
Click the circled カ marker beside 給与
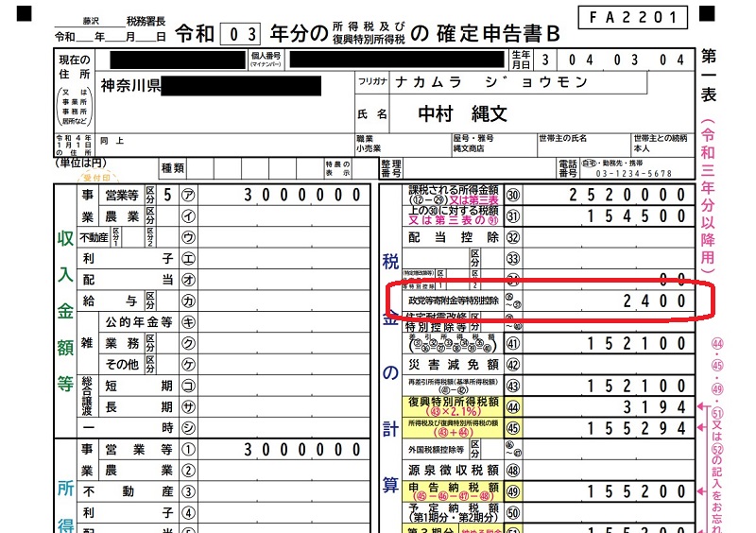189,300
